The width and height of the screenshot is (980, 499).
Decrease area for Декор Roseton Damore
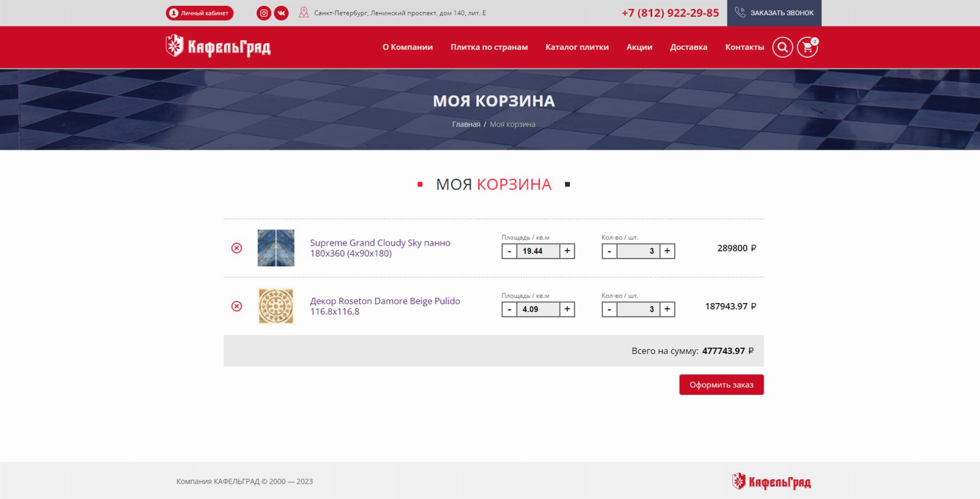tap(509, 309)
